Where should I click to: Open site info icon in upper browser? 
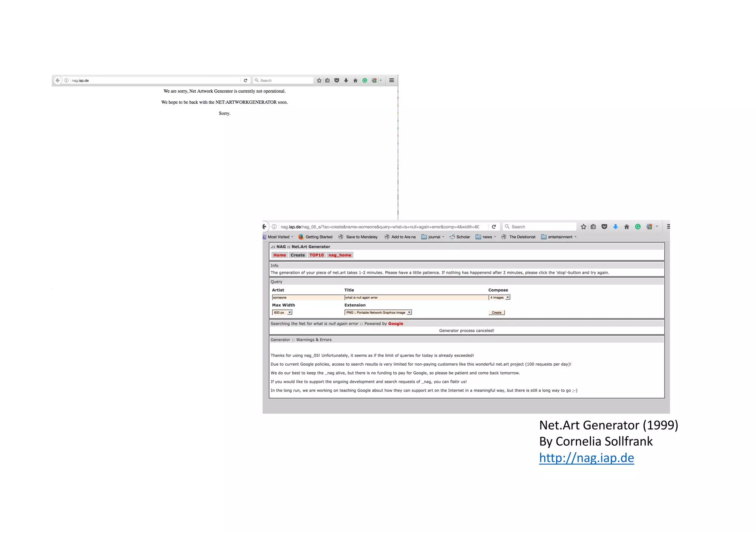point(66,80)
